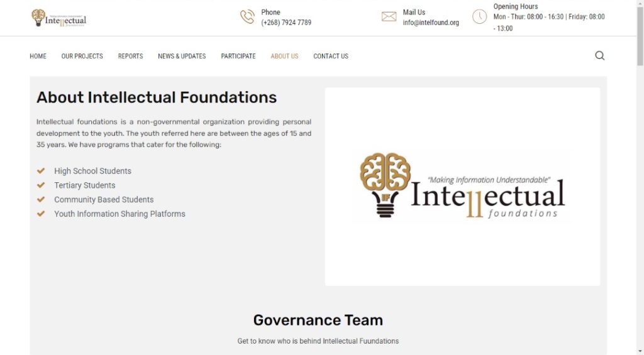Click the checkmark beside High School Students
The width and height of the screenshot is (644, 355).
coord(41,171)
